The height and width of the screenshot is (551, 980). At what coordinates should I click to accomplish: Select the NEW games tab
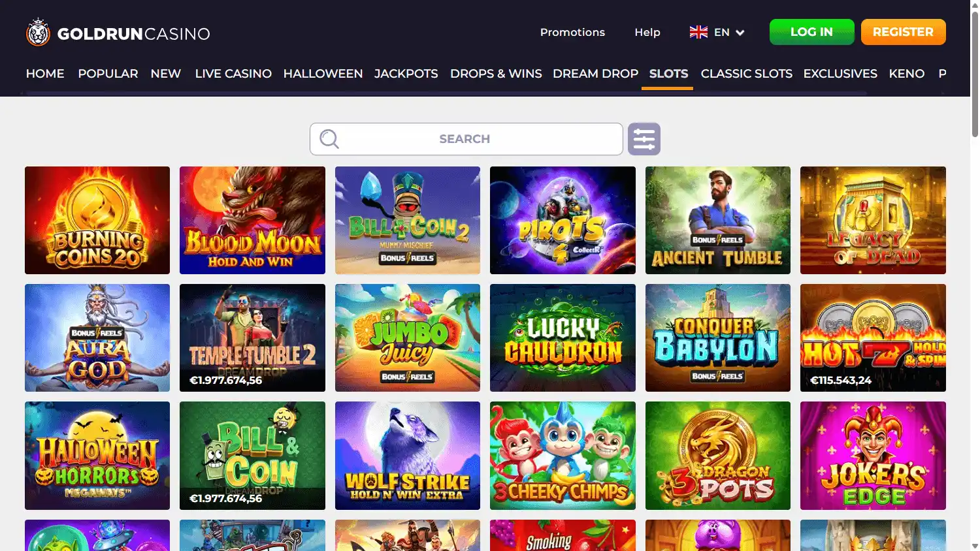[166, 74]
